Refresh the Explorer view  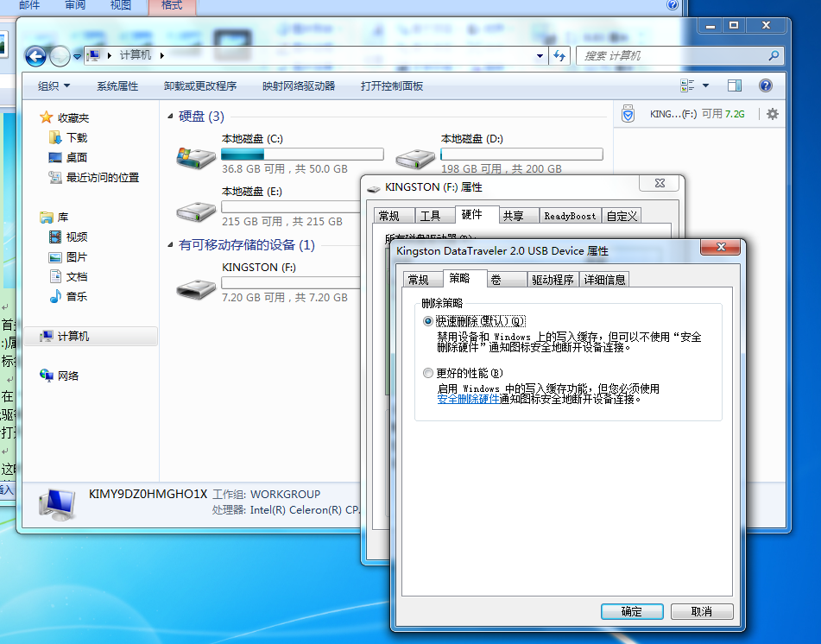[559, 56]
